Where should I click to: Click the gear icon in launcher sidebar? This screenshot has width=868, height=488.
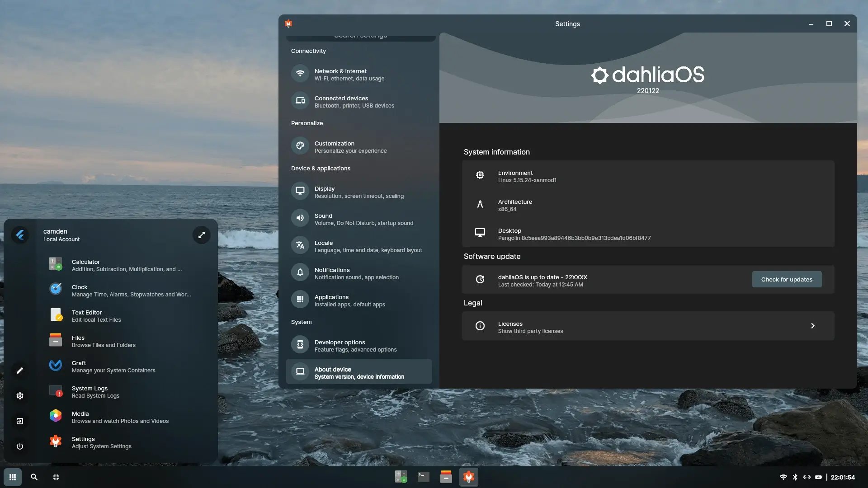pos(20,396)
